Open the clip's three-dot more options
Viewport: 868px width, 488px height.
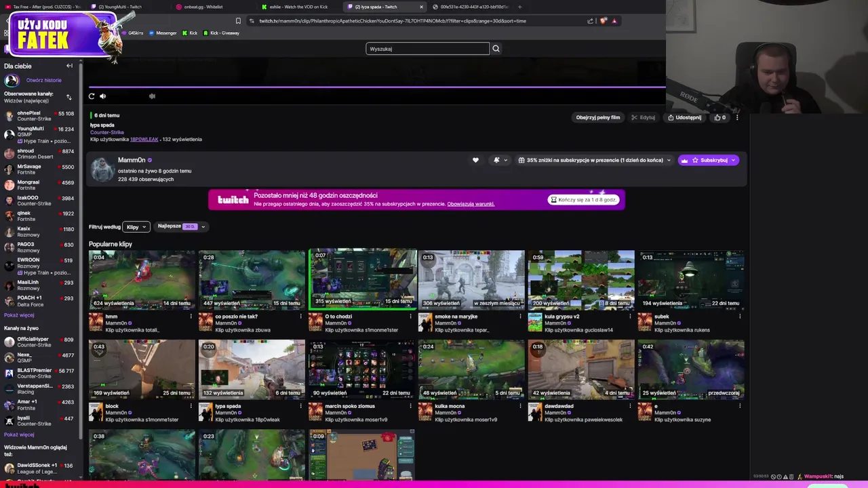[x=737, y=117]
